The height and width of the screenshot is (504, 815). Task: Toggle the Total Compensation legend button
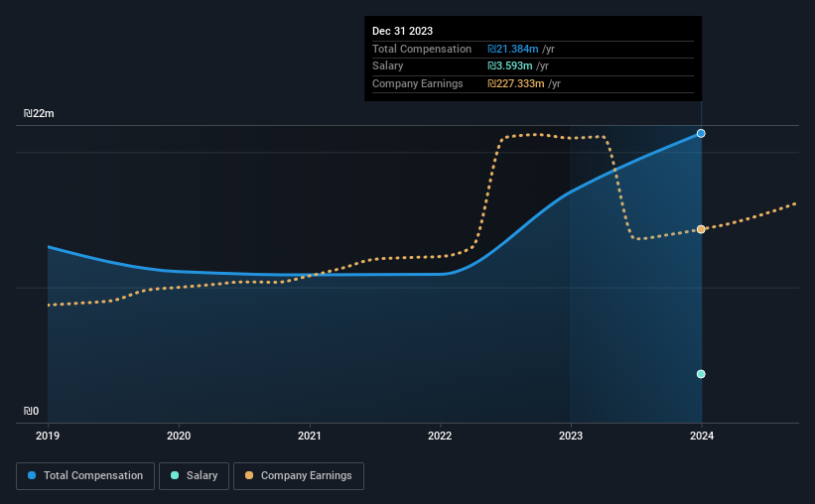tap(85, 476)
